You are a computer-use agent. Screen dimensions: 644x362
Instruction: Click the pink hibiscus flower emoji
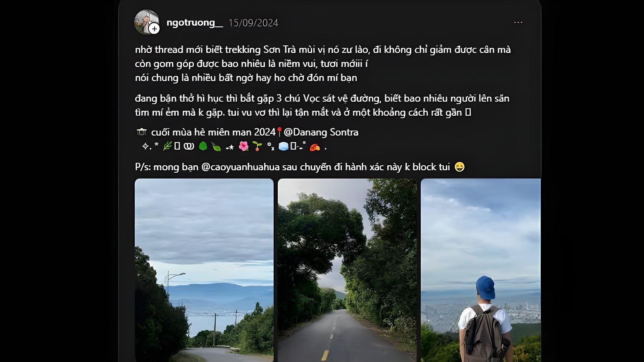[x=243, y=146]
